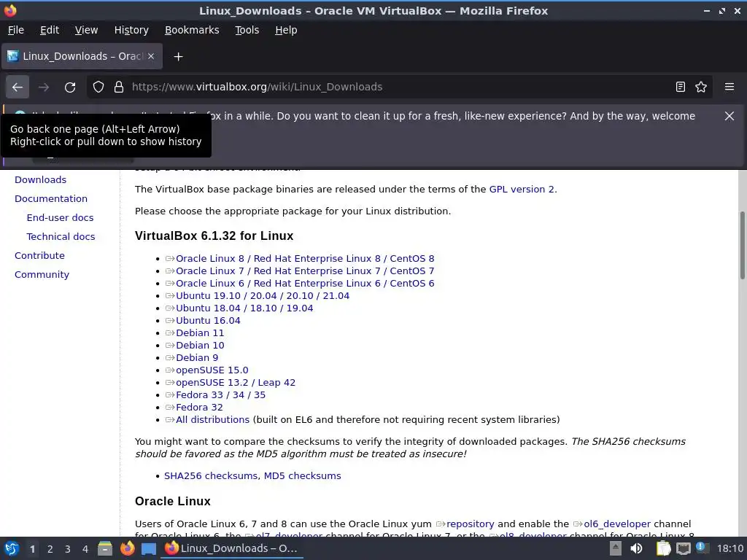Switch to workspace 4
The image size is (747, 560).
pyautogui.click(x=85, y=549)
